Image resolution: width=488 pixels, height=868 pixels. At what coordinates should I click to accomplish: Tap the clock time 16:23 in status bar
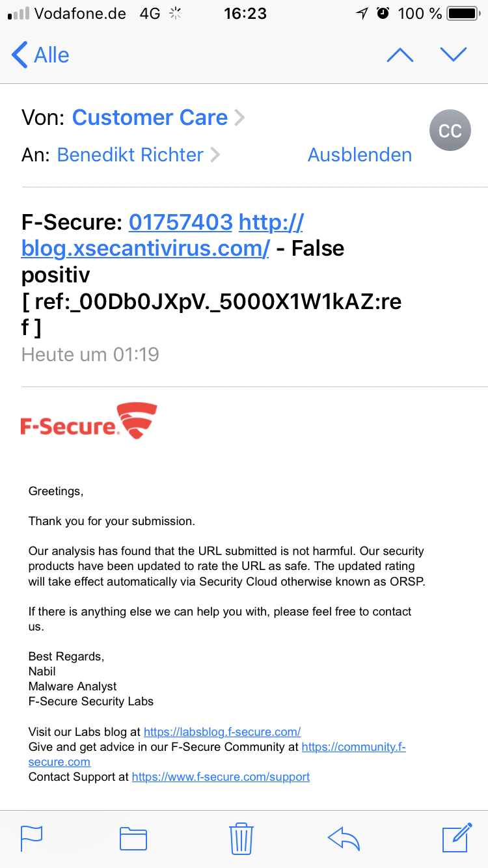245,14
